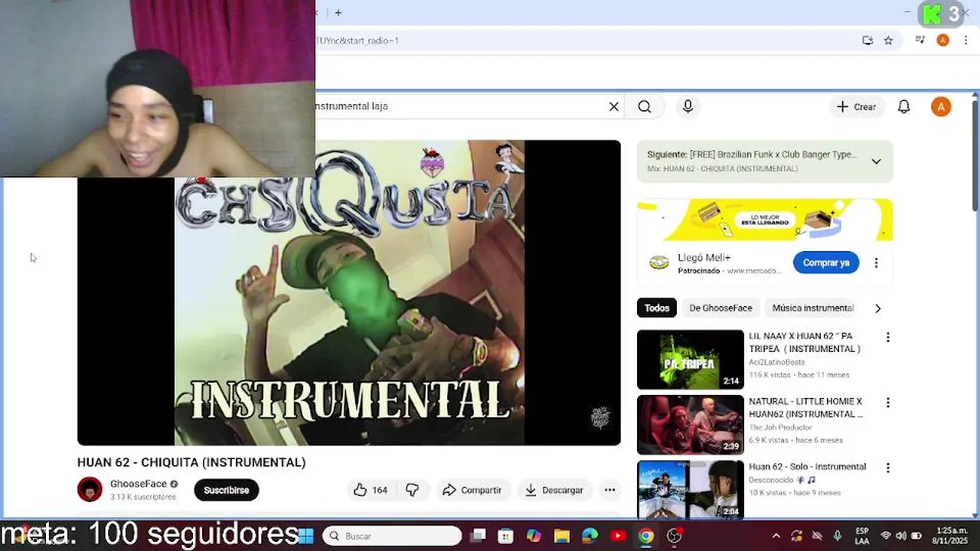The height and width of the screenshot is (551, 980).
Task: Show more filter chips with arrow
Action: (877, 308)
